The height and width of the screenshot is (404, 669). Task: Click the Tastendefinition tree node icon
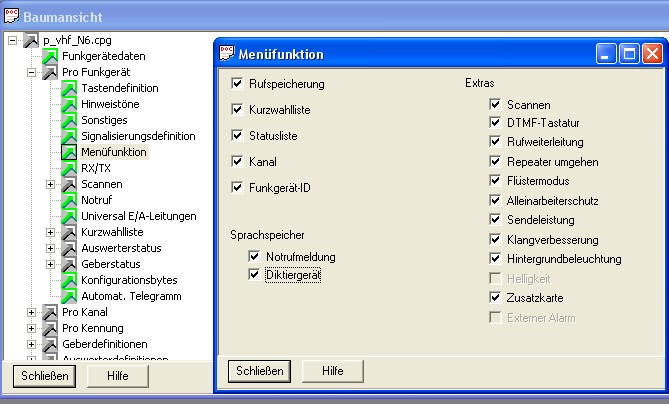pos(70,88)
